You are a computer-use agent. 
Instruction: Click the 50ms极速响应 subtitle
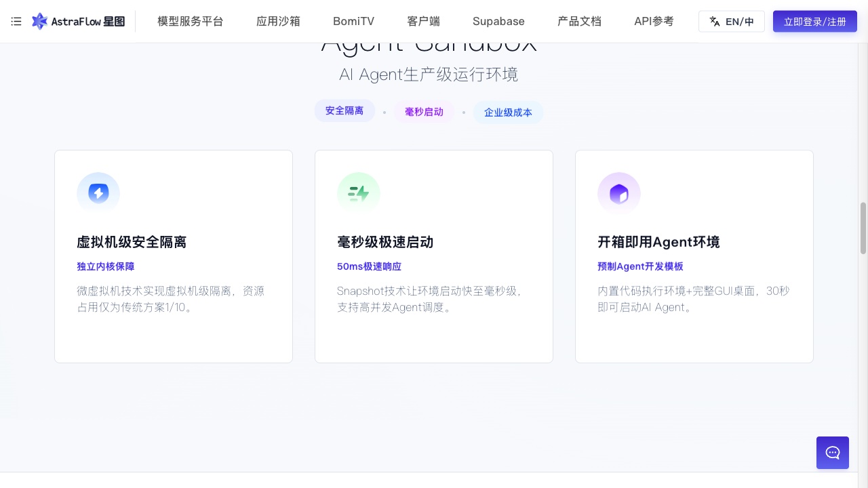coord(369,266)
